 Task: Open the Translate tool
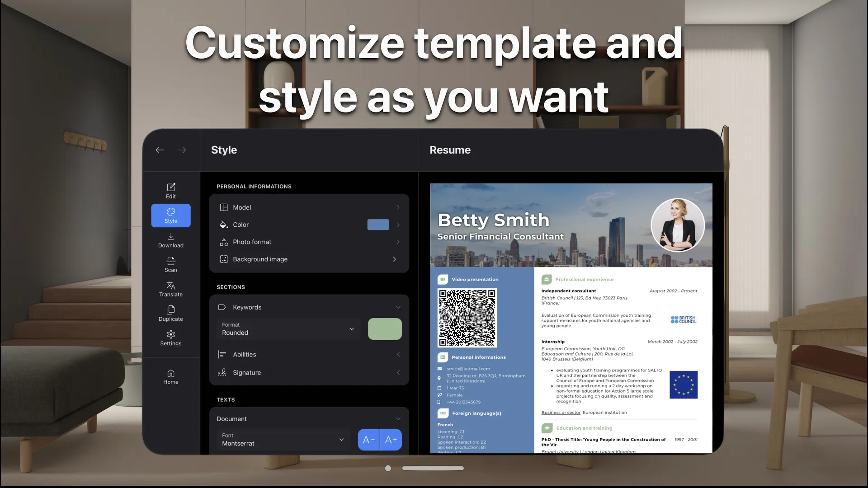point(170,288)
